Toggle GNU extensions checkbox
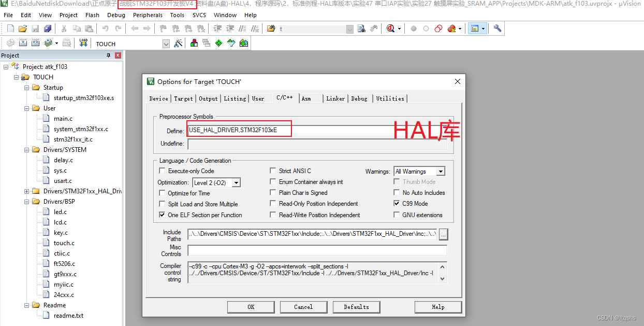644x326 pixels. click(x=397, y=215)
